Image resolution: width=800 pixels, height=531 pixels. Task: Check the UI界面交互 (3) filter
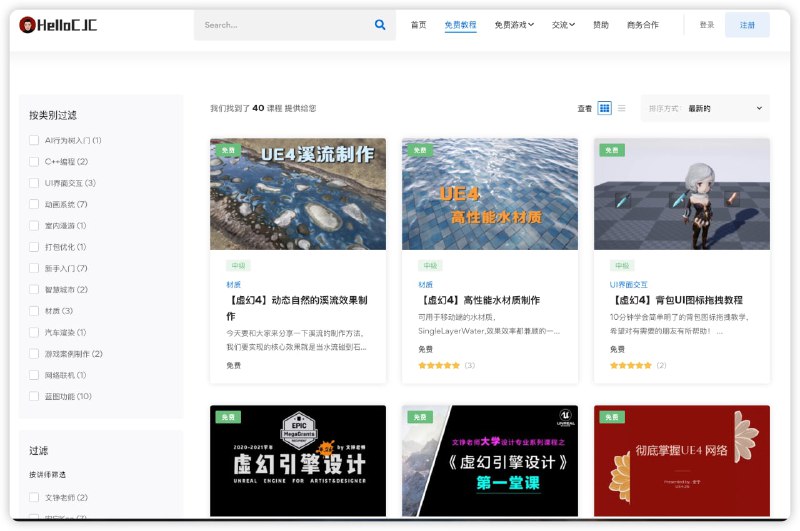click(34, 183)
